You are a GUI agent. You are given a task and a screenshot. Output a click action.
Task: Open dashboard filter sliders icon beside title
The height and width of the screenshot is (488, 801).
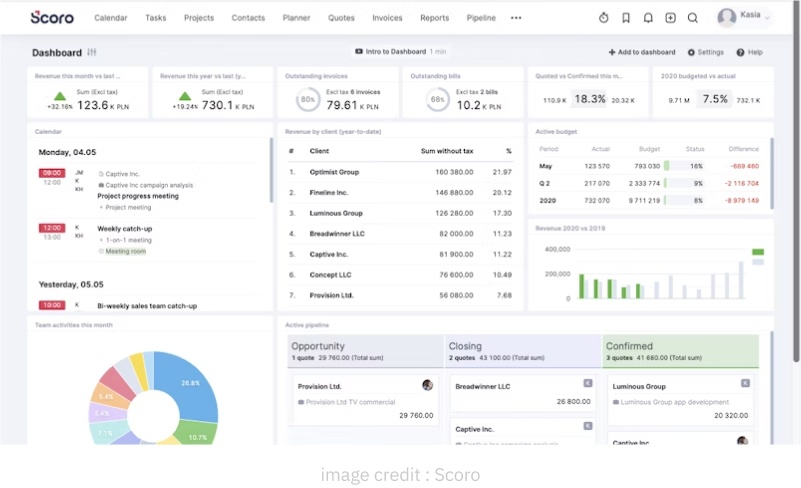[91, 52]
